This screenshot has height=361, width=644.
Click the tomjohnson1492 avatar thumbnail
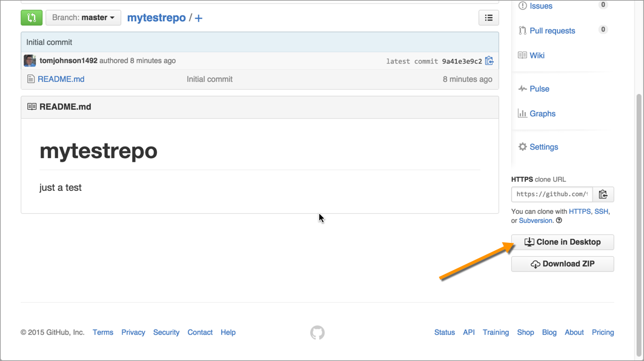click(30, 61)
